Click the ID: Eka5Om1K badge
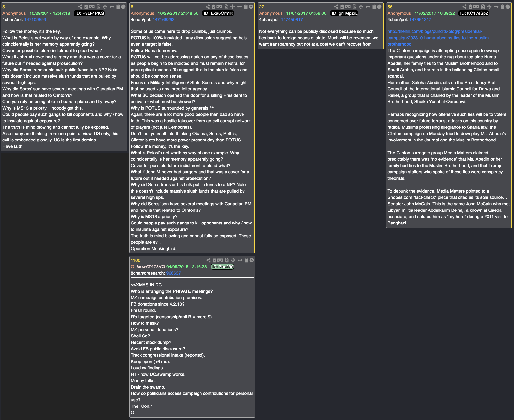The image size is (514, 420). [x=218, y=13]
